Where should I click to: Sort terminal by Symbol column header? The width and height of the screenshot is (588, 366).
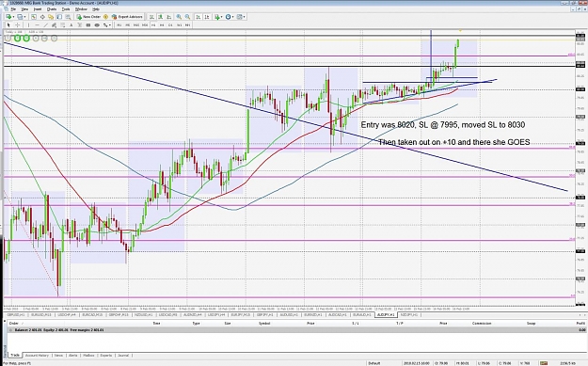coord(264,324)
